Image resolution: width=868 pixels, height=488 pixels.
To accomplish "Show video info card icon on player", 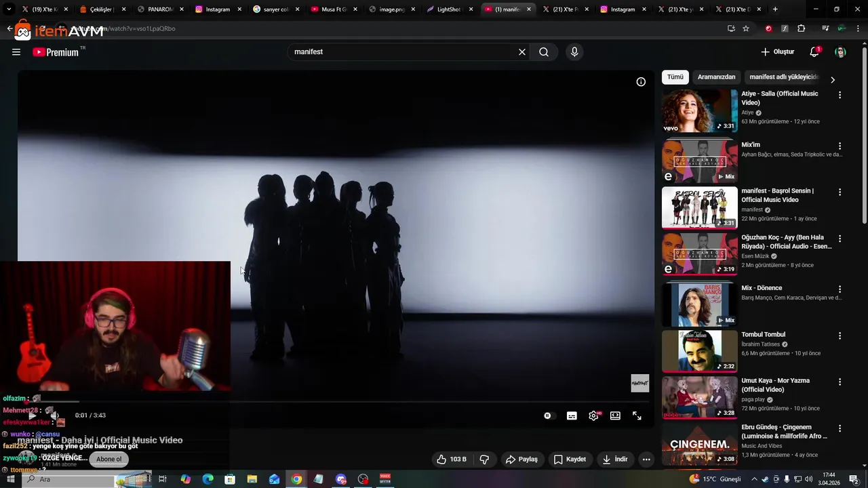I will tap(641, 82).
